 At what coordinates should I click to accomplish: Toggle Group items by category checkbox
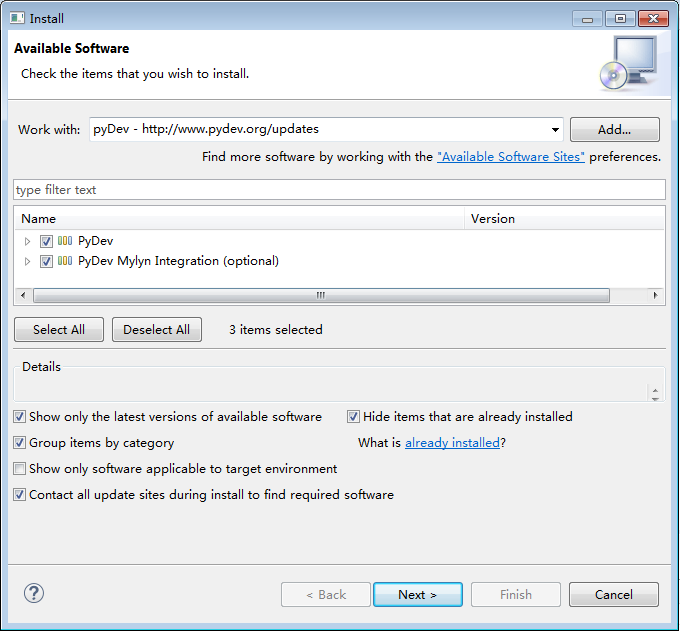pyautogui.click(x=19, y=443)
